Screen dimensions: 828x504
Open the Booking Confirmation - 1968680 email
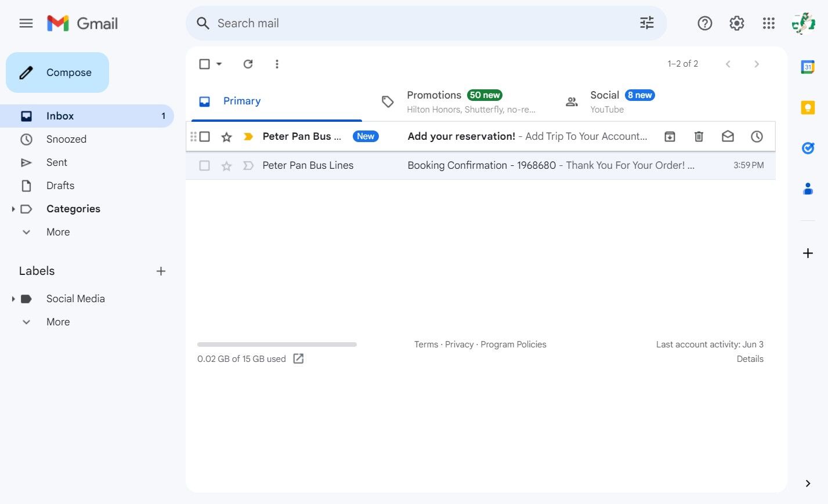tap(480, 165)
